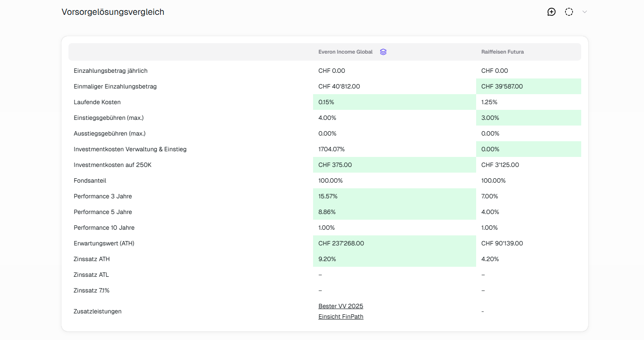Click the add comment speech bubble icon
This screenshot has height=340, width=644.
click(x=552, y=12)
